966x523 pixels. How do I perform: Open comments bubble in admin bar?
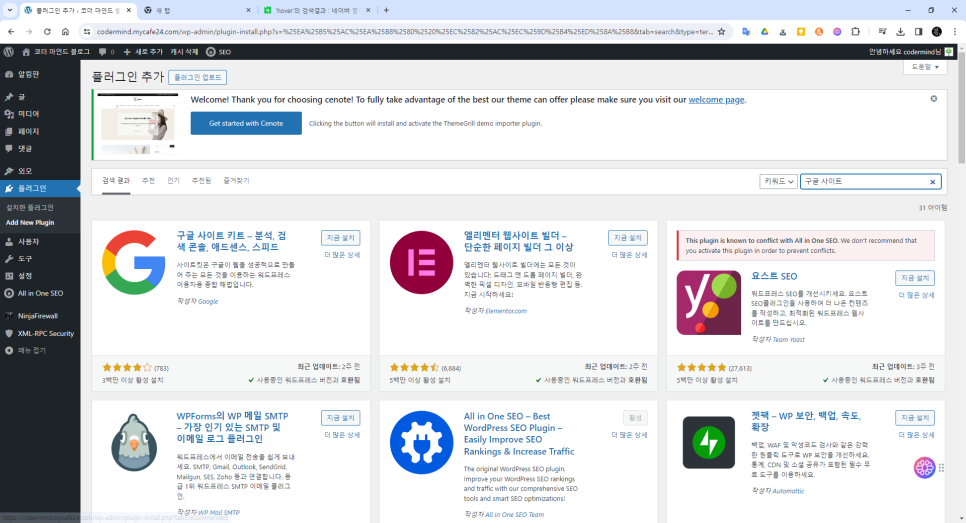coord(106,52)
